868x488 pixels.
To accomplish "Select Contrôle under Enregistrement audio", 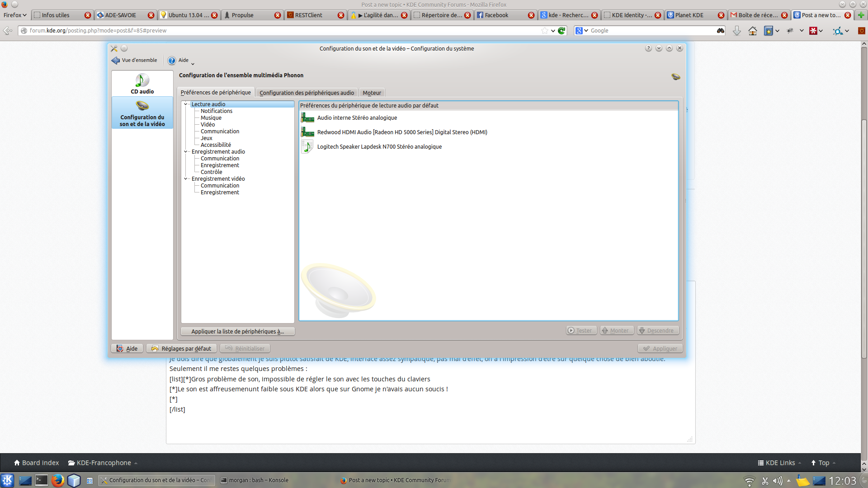I will coord(212,172).
